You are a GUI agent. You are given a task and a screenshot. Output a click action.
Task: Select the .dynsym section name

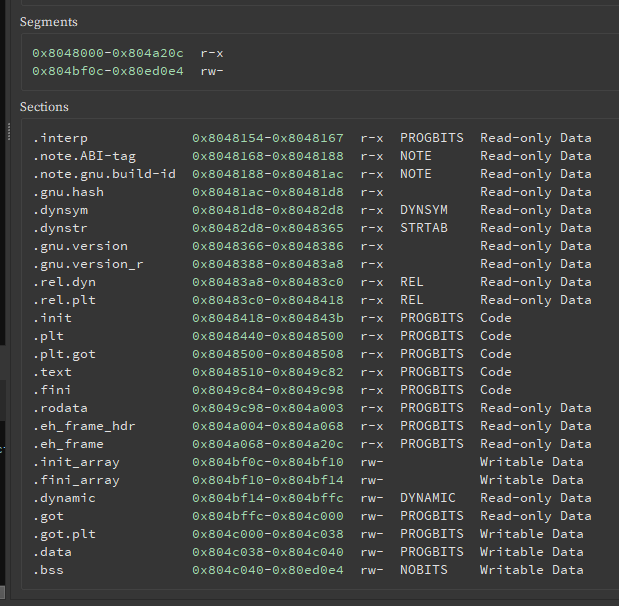tap(60, 210)
